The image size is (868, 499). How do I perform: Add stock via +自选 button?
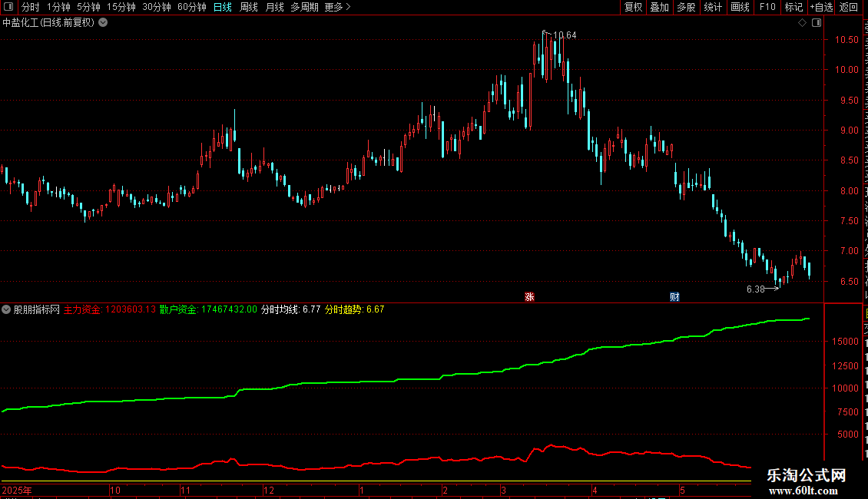821,7
